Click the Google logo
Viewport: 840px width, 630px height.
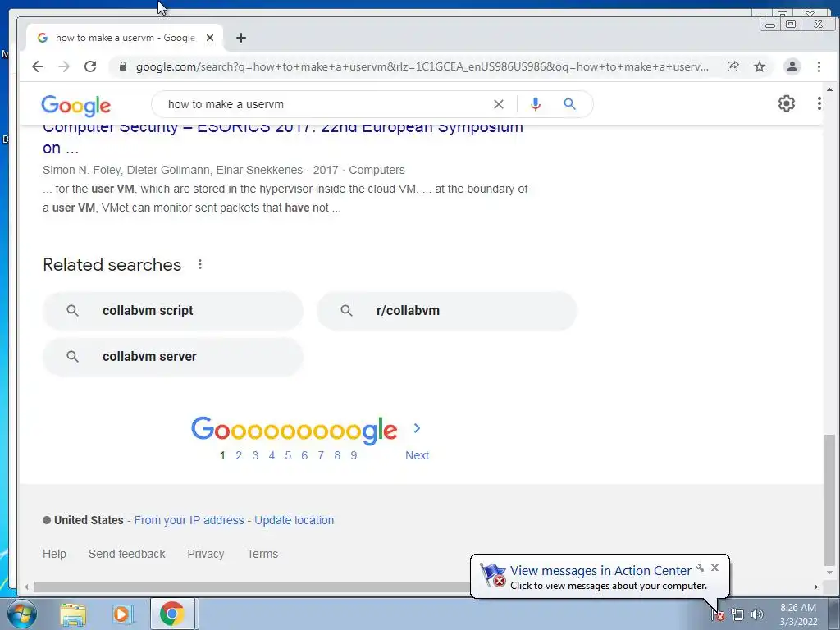tap(76, 106)
